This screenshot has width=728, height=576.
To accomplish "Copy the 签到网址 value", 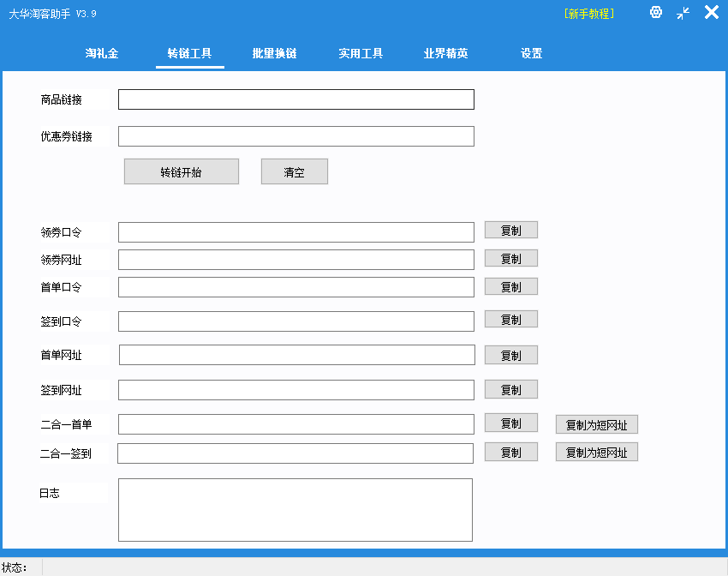I will (511, 389).
